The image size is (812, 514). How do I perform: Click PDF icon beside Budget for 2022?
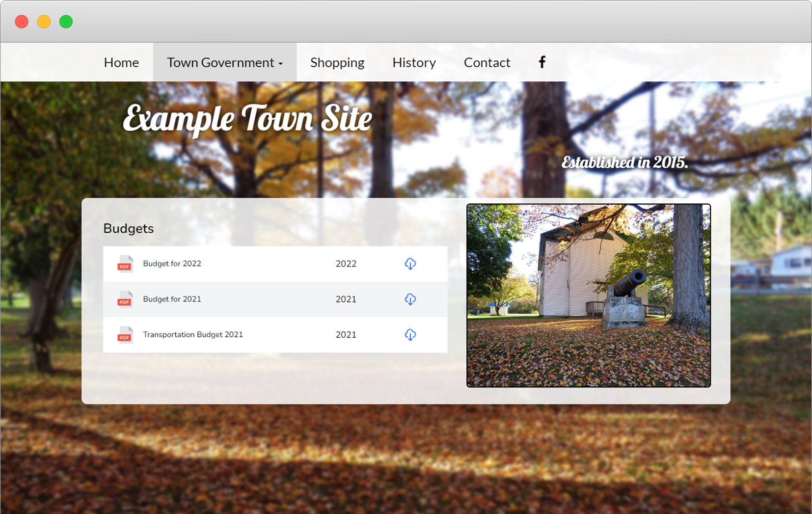point(125,264)
